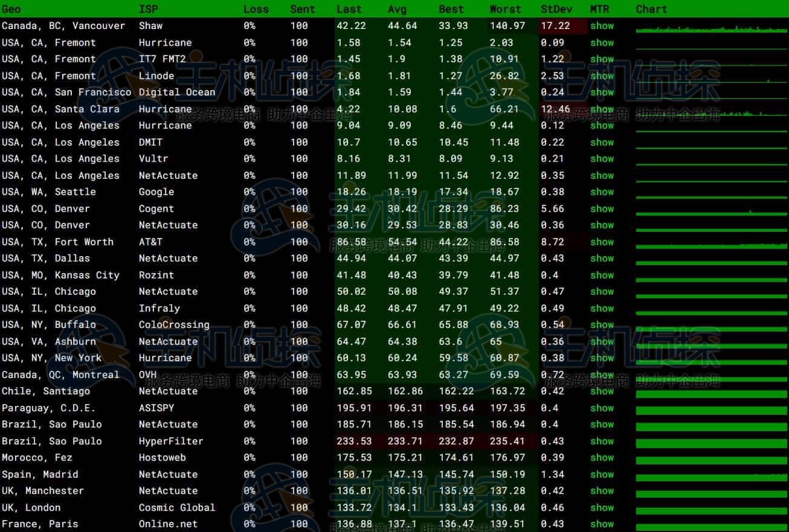Click the Geo column header
The image size is (789, 532).
click(x=11, y=9)
